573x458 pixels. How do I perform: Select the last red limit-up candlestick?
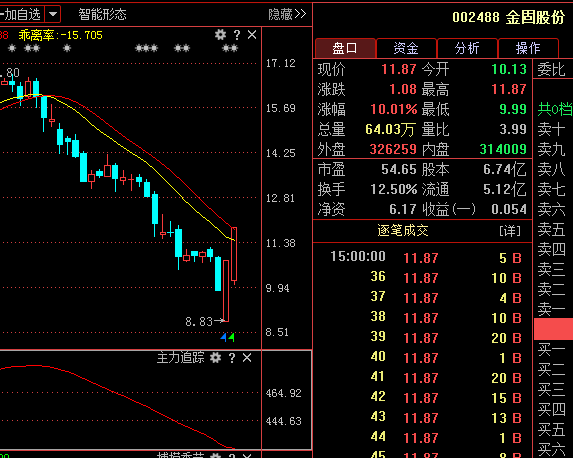tap(234, 255)
